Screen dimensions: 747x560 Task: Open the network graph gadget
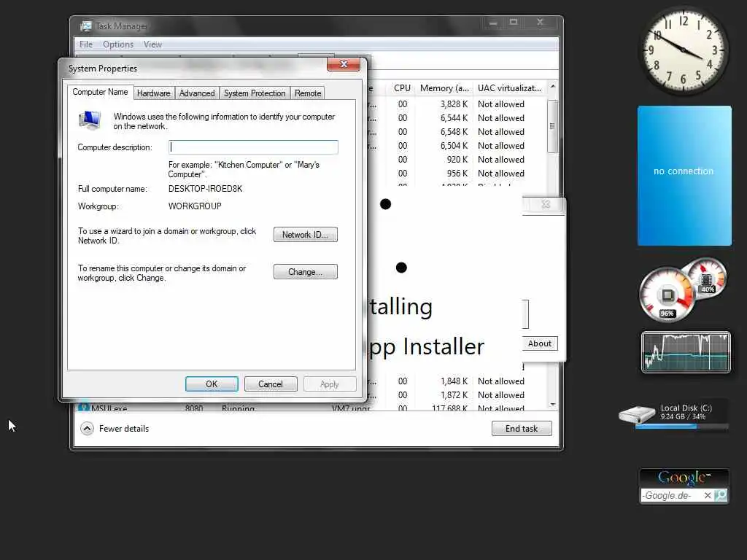click(x=686, y=352)
